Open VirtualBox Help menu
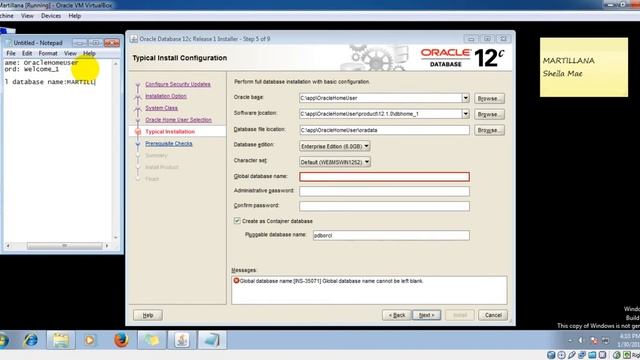This screenshot has height=360, width=640. 75,16
